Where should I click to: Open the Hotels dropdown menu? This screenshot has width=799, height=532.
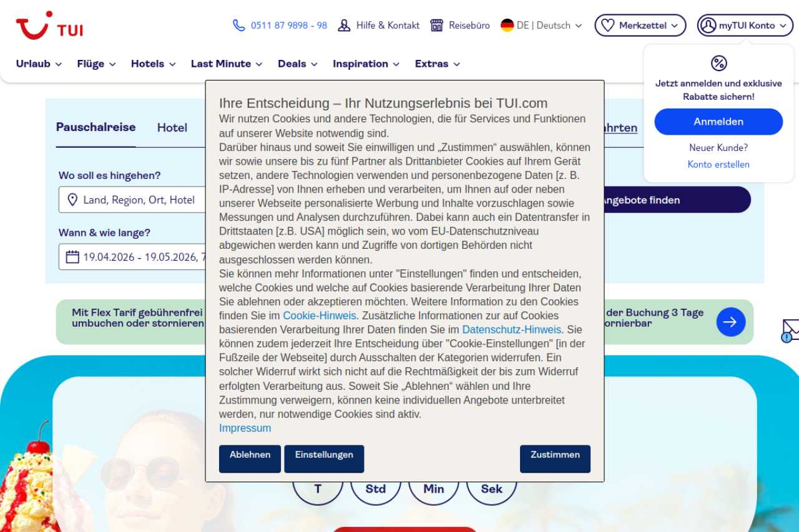coord(154,64)
